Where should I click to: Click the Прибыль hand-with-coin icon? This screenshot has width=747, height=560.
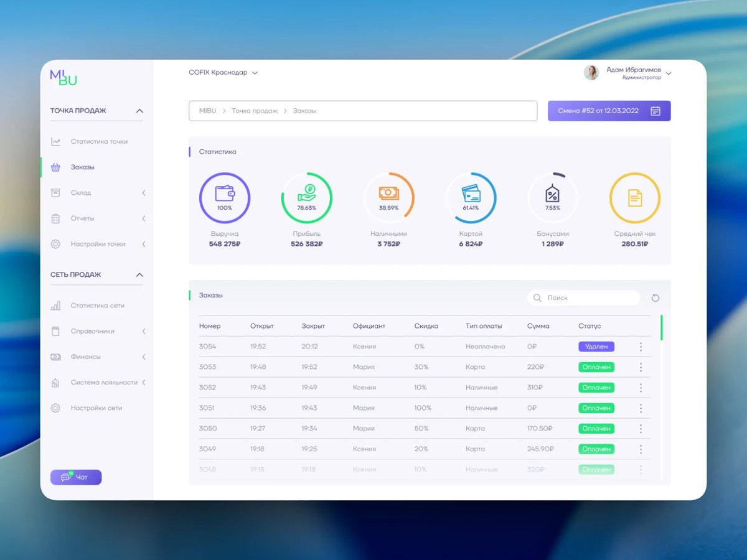(x=306, y=194)
